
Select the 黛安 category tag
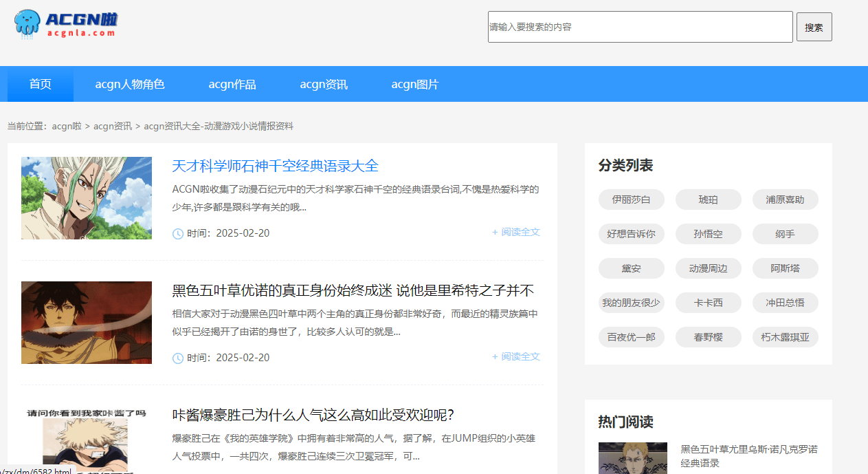pos(632,268)
